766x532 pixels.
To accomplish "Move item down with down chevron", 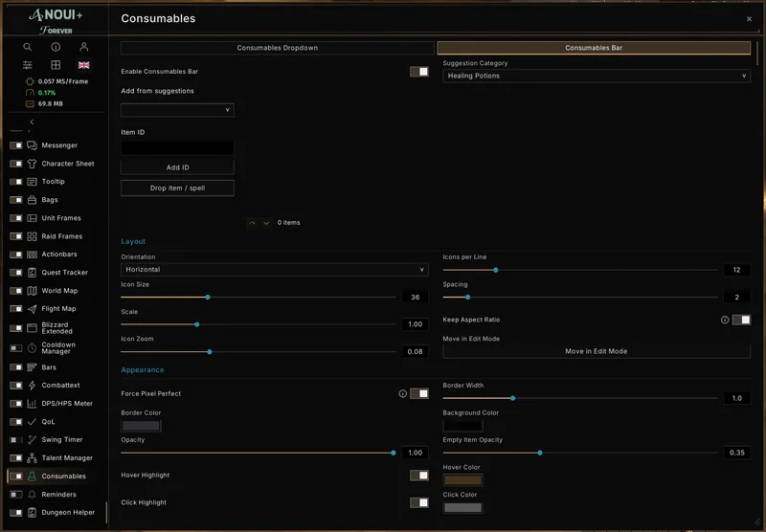I will tap(266, 223).
